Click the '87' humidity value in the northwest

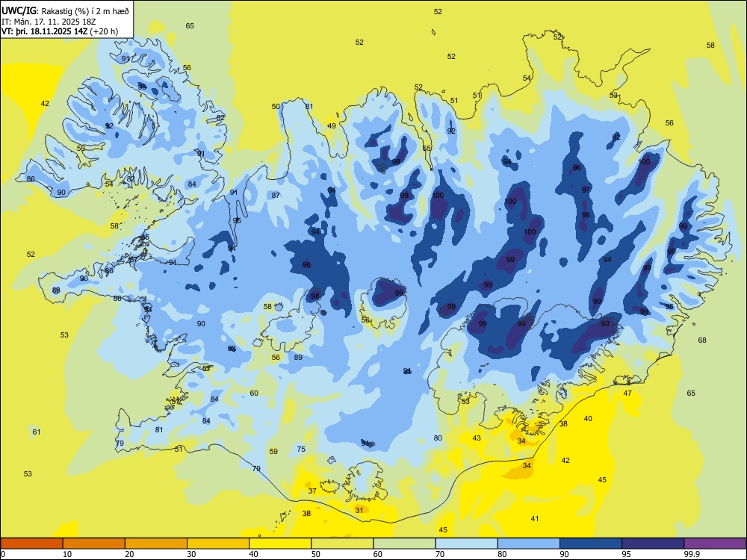tap(276, 195)
